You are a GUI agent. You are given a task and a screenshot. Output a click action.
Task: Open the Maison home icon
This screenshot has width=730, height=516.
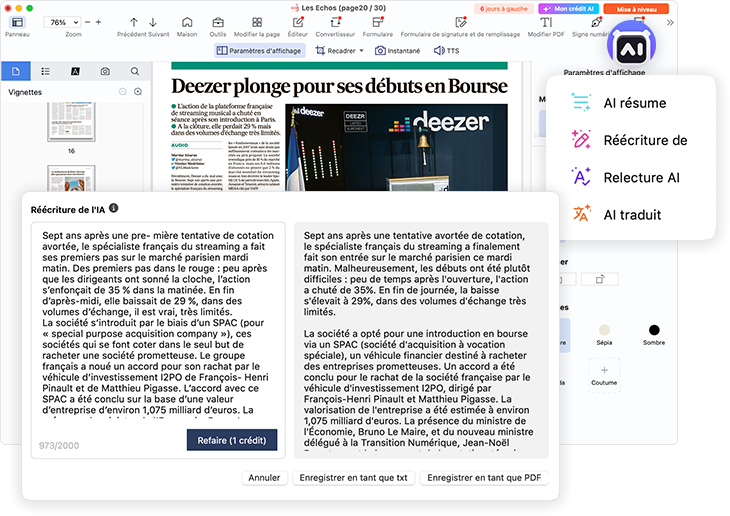[187, 22]
